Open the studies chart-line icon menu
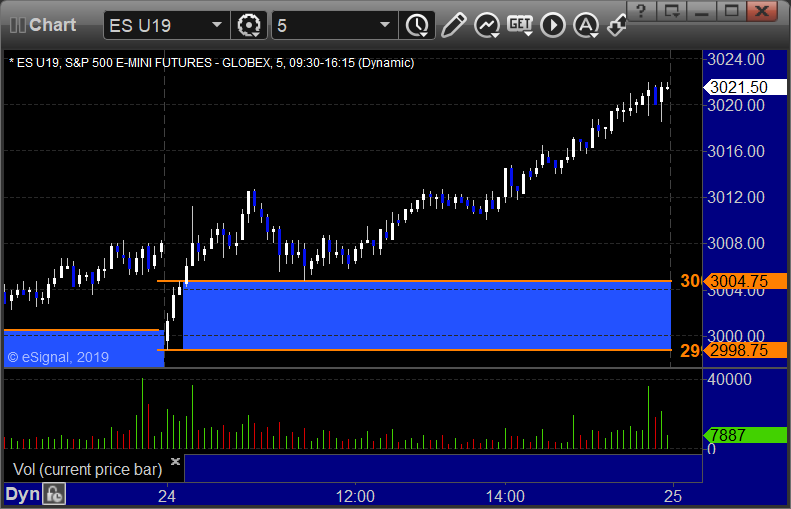The height and width of the screenshot is (509, 791). 487,25
